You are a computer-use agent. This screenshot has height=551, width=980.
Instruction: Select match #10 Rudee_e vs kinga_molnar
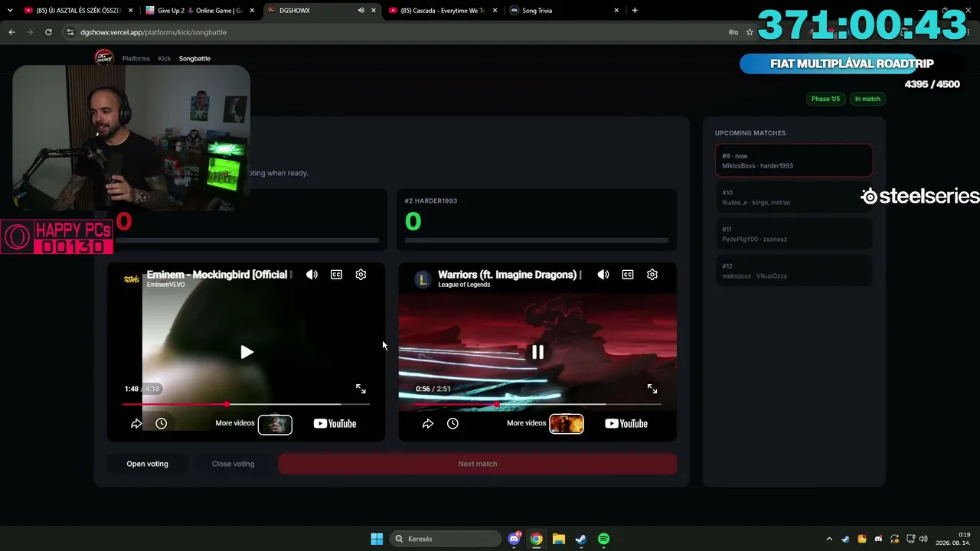[x=794, y=197]
